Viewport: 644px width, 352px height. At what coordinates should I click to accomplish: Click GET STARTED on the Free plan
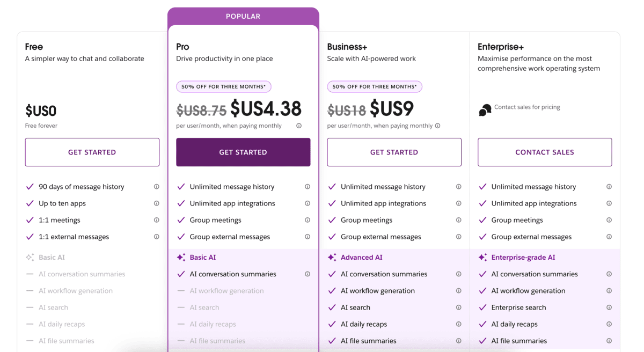92,152
